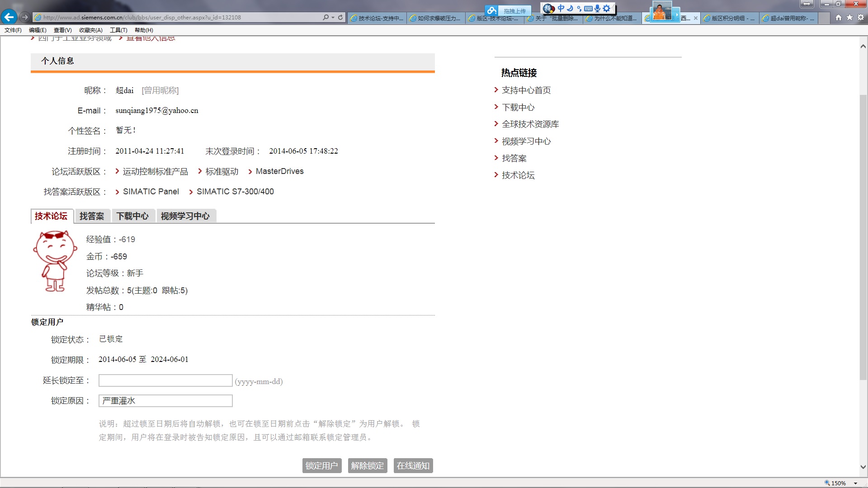868x488 pixels.
Task: Switch to the 视频学习中心 tab
Action: click(x=185, y=216)
